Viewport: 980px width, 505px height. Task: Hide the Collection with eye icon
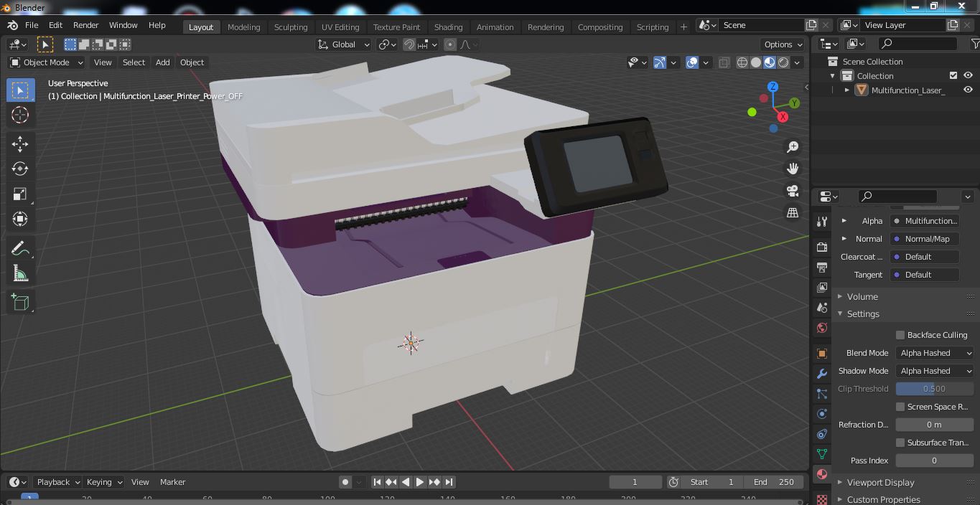click(968, 75)
